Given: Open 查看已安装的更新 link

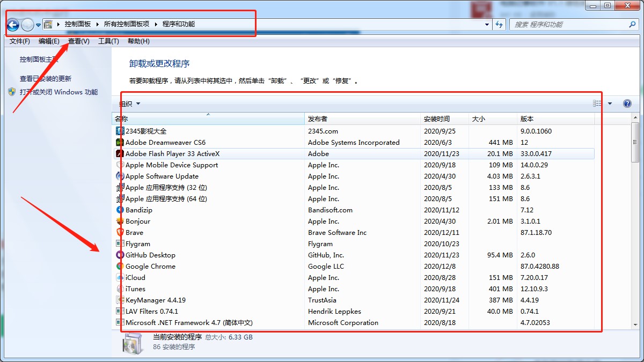Looking at the screenshot, I should point(46,78).
